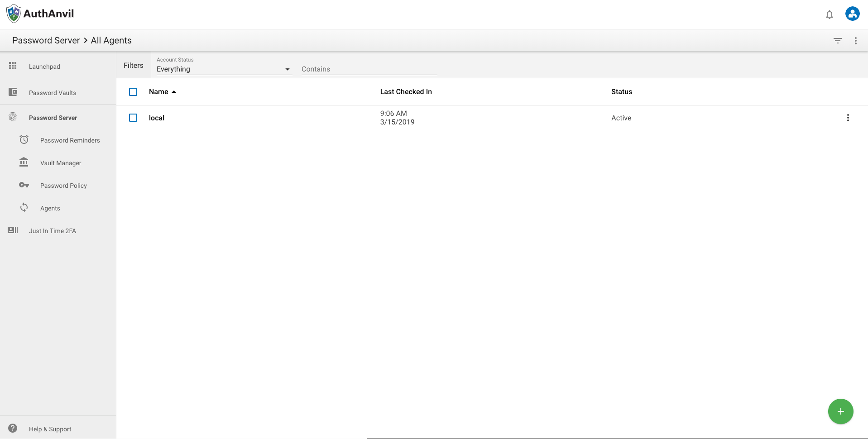Viewport: 868px width, 439px height.
Task: Sort by the Status column header
Action: [x=622, y=92]
